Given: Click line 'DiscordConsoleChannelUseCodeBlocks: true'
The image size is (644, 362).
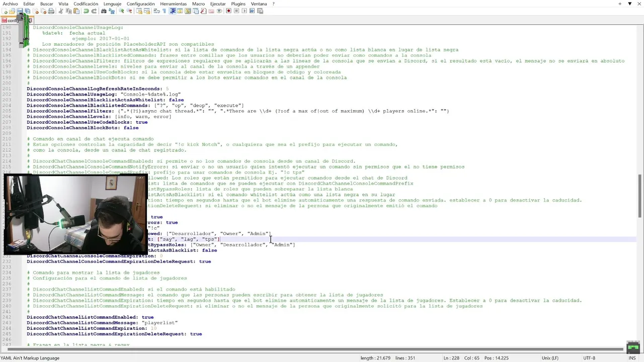Looking at the screenshot, I should click(x=87, y=122).
